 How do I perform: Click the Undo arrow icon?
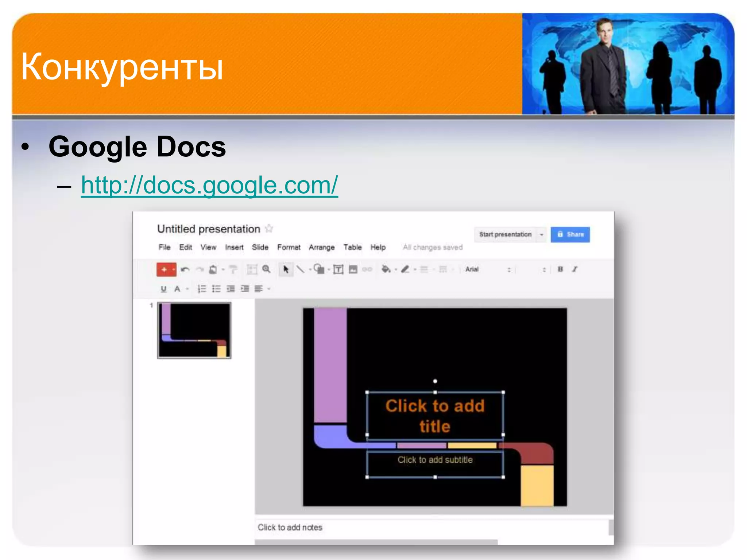point(185,269)
